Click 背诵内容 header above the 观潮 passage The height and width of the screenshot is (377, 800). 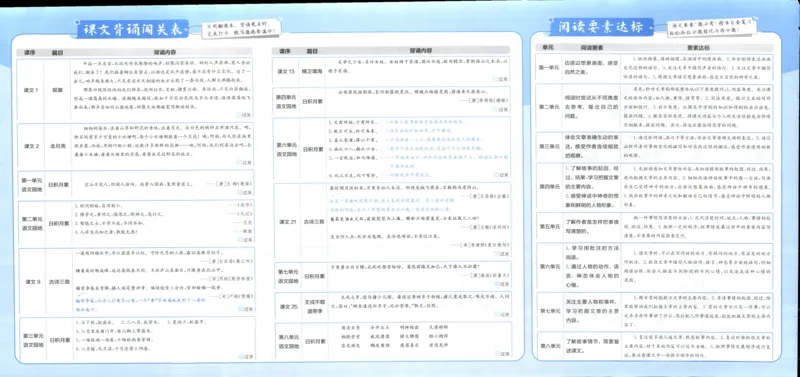(165, 52)
